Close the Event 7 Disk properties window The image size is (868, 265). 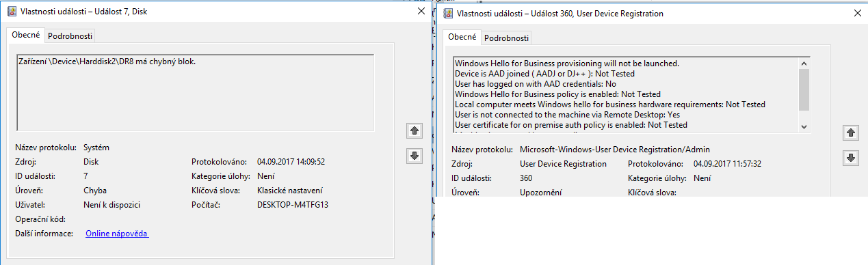[x=421, y=11]
